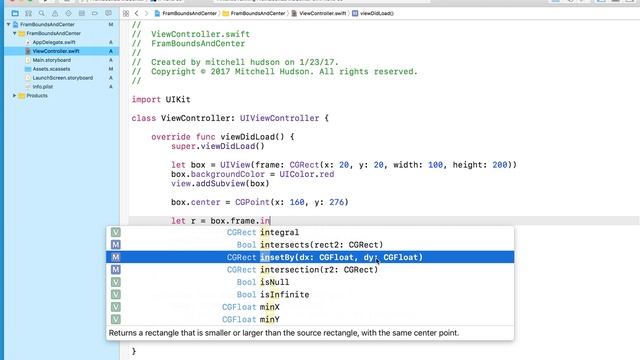Click the 'override func viewDidLoad()' line
Viewport: 640px width, 360px height.
coord(222,137)
